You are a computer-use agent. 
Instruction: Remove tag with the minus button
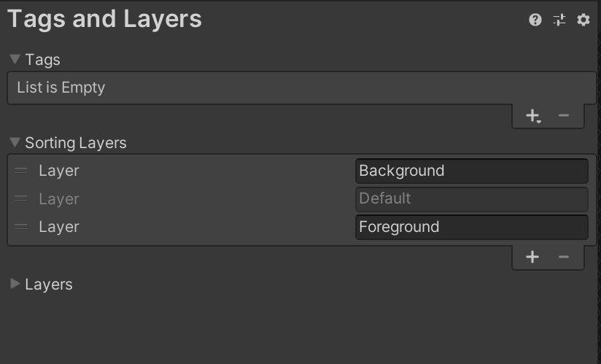[563, 115]
